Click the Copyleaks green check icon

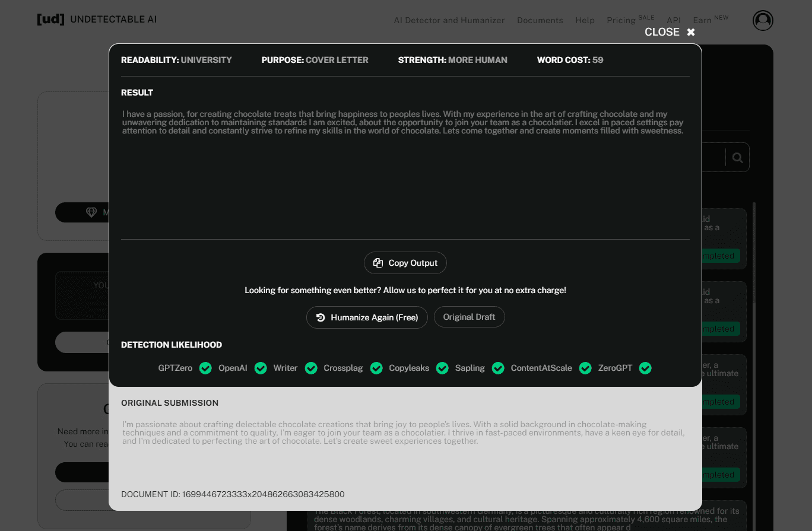442,368
